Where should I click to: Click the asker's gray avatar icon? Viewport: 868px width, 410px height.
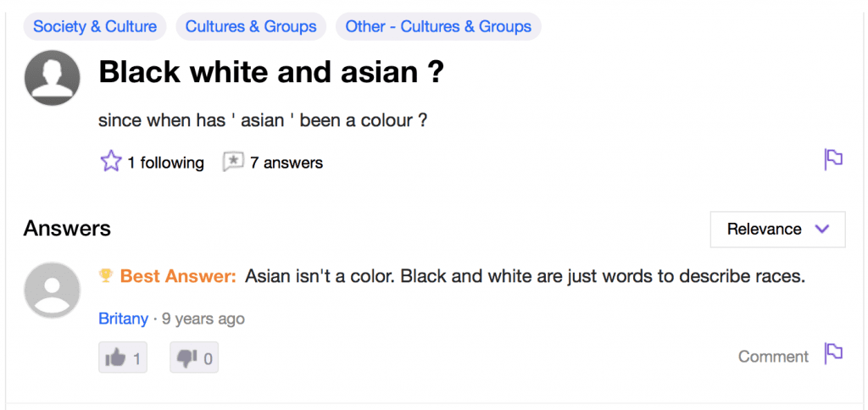coord(52,78)
